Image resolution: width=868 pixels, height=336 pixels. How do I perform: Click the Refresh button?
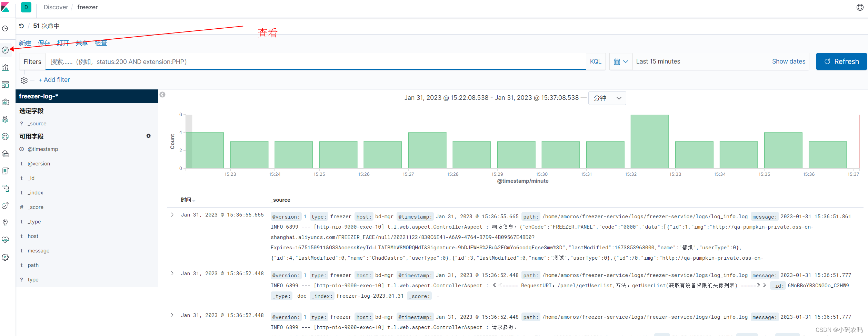(x=841, y=61)
